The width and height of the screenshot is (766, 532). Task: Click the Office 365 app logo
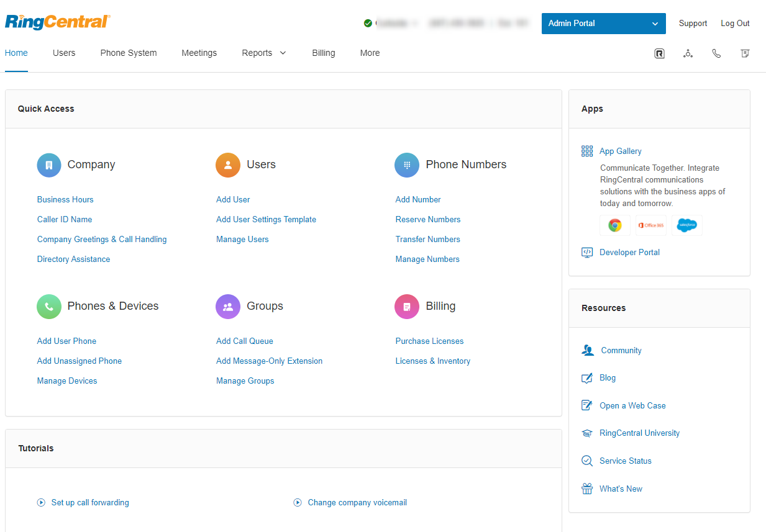(x=651, y=225)
